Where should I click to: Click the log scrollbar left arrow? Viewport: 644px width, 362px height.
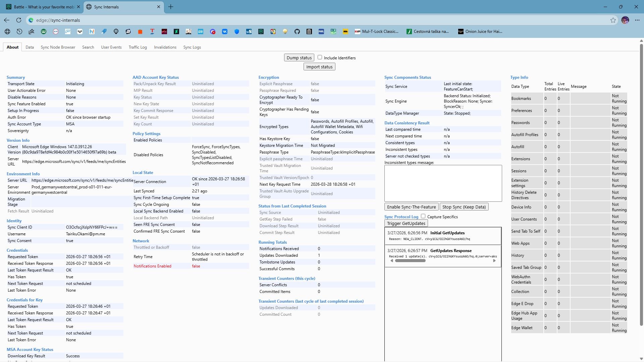[391, 261]
